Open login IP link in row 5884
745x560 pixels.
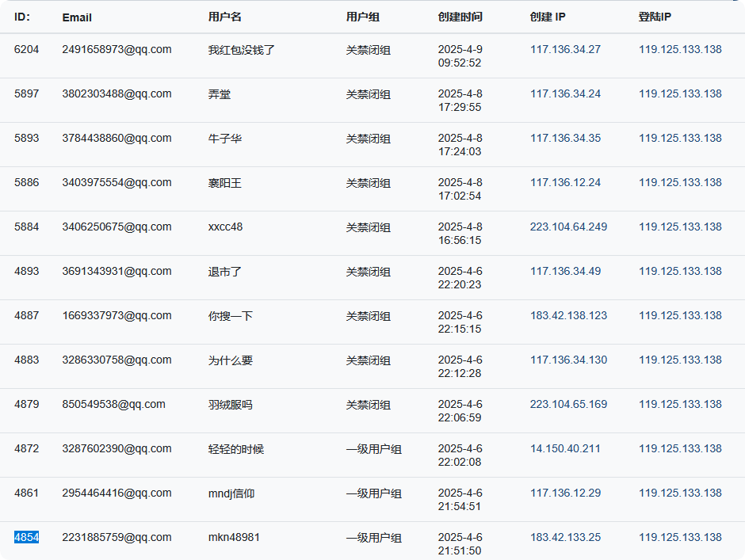680,227
